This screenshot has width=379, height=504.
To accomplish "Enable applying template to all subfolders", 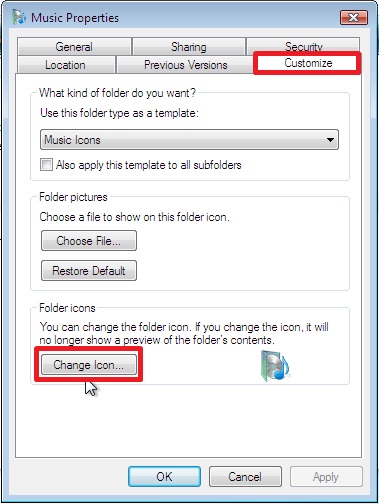I will (46, 165).
